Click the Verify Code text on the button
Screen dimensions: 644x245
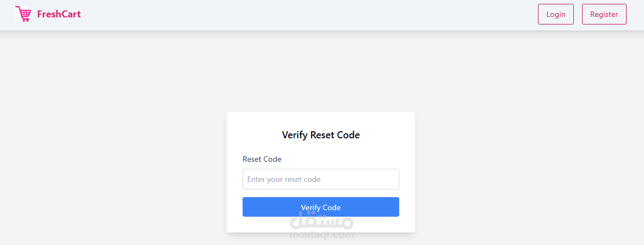321,207
